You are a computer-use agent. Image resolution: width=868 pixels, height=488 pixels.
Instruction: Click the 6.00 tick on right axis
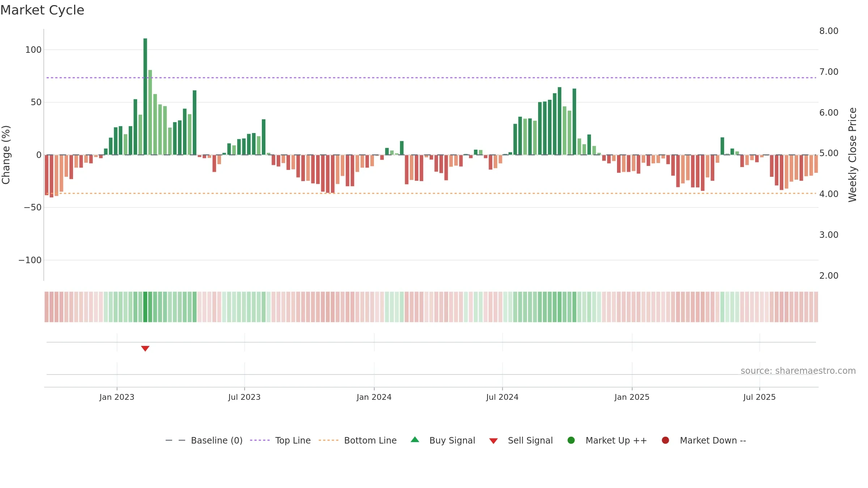[829, 113]
